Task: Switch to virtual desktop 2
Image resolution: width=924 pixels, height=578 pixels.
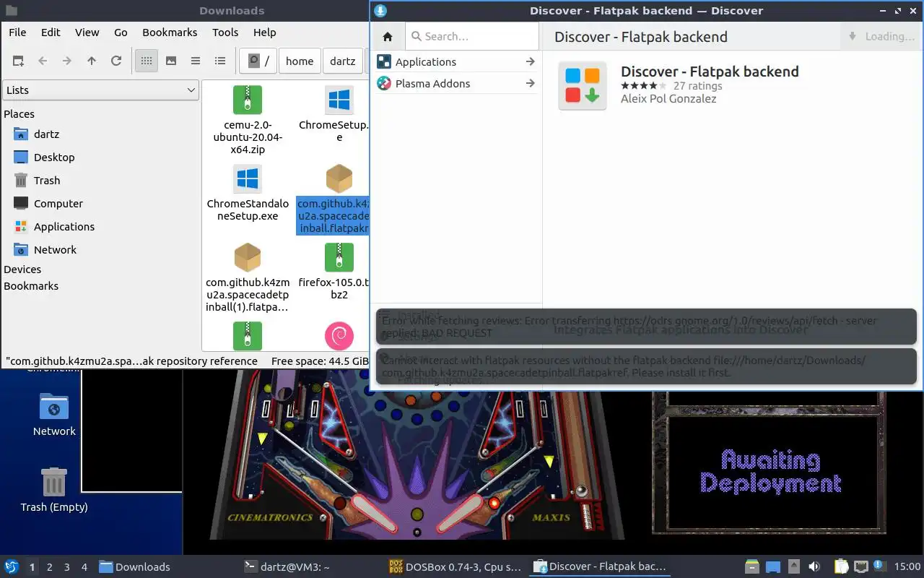Action: pyautogui.click(x=49, y=567)
